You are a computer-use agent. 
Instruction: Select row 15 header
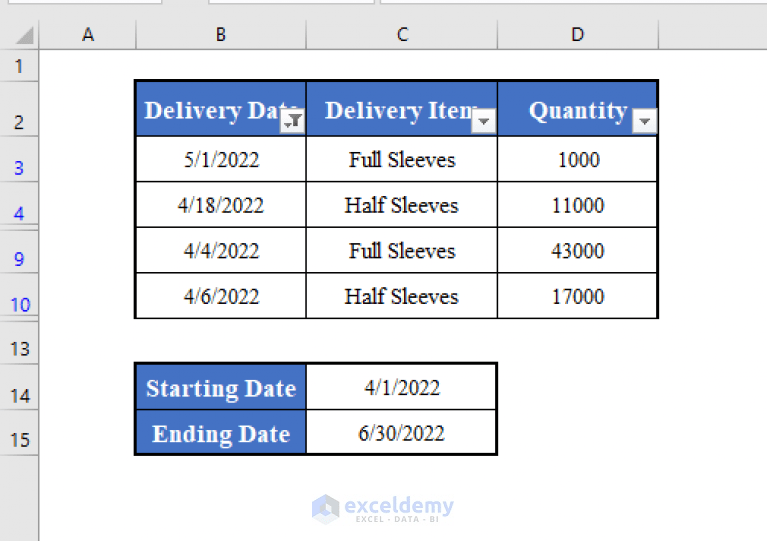coord(19,432)
